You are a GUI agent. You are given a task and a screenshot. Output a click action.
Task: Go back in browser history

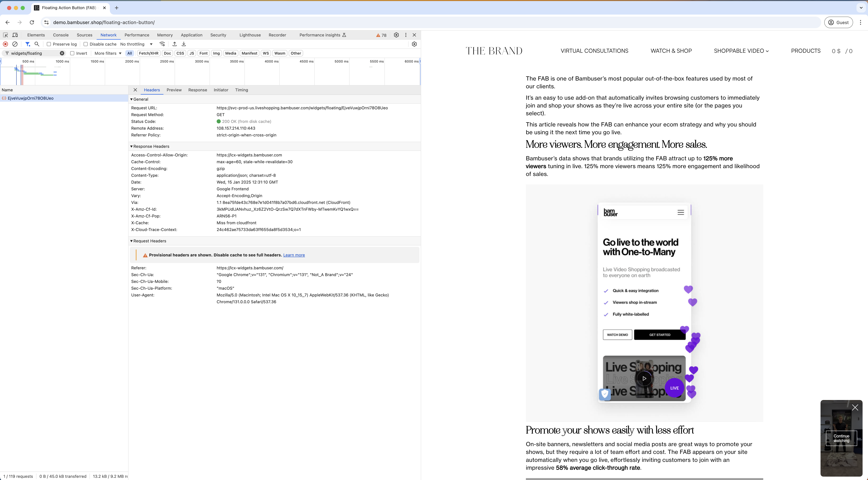tap(7, 22)
